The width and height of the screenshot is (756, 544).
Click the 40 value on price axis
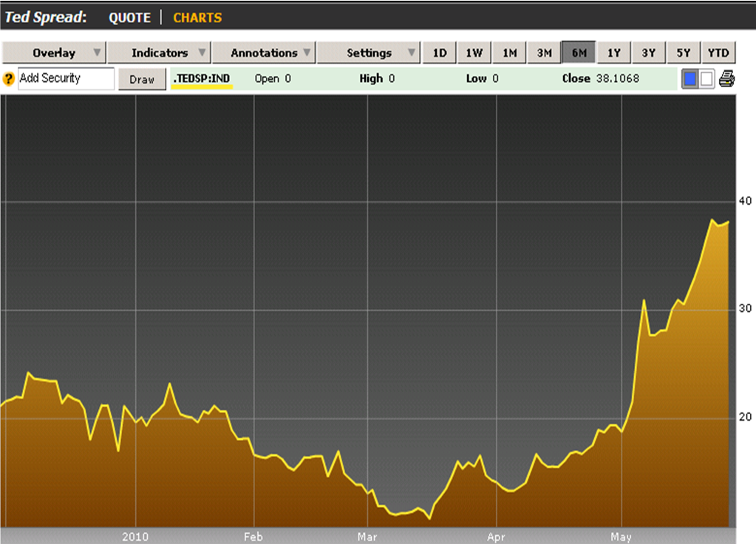pyautogui.click(x=746, y=201)
